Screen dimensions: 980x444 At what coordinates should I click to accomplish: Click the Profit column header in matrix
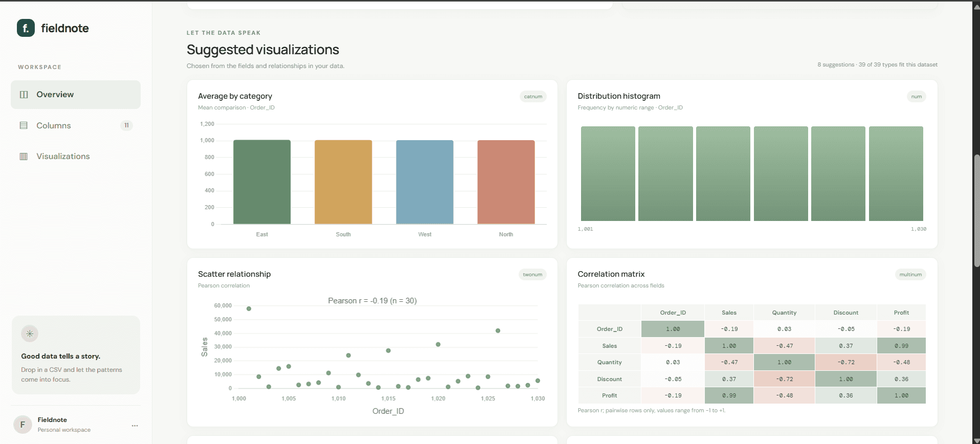point(901,313)
